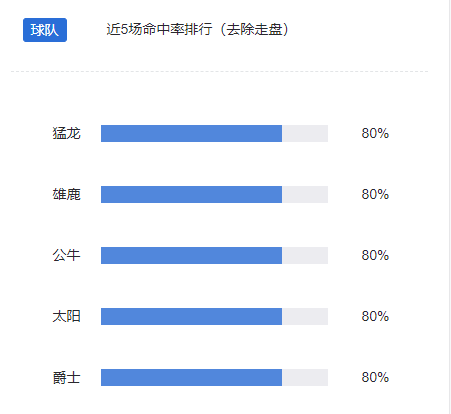Image resolution: width=451 pixels, height=414 pixels.
Task: Click the 猛龙 blue progress bar
Action: click(x=191, y=133)
